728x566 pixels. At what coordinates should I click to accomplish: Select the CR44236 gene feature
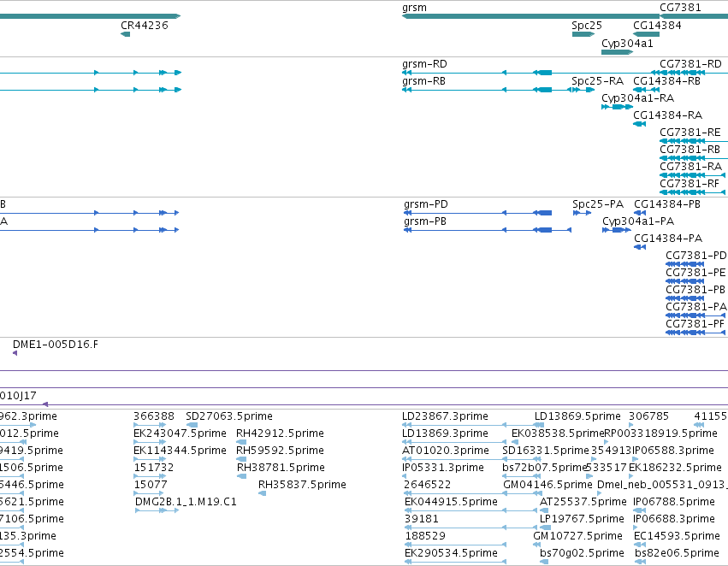tap(126, 34)
